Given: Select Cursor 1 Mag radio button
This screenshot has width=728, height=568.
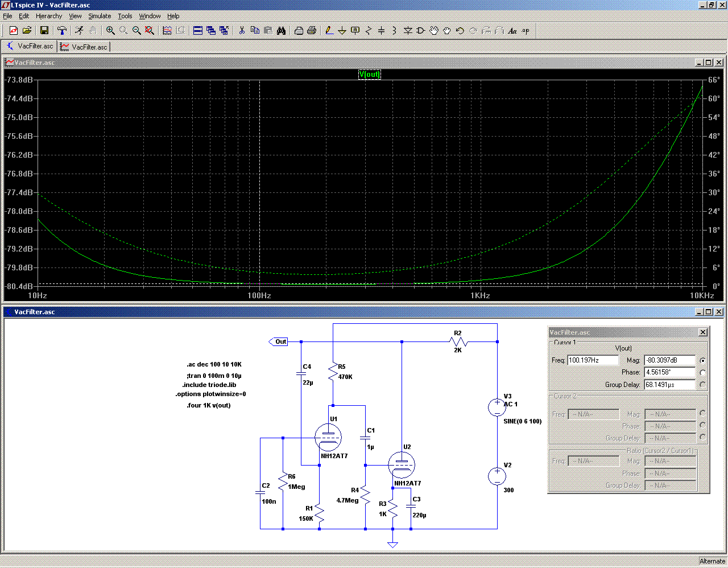Looking at the screenshot, I should point(703,360).
